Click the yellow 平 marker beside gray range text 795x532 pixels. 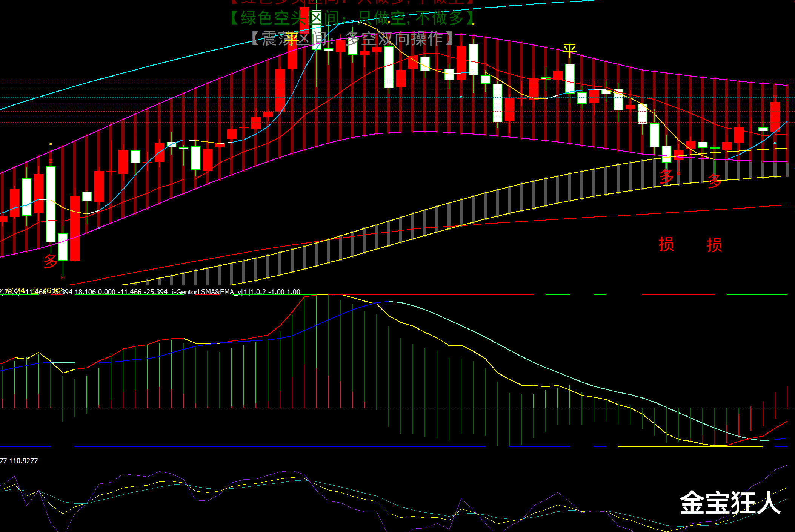click(292, 39)
